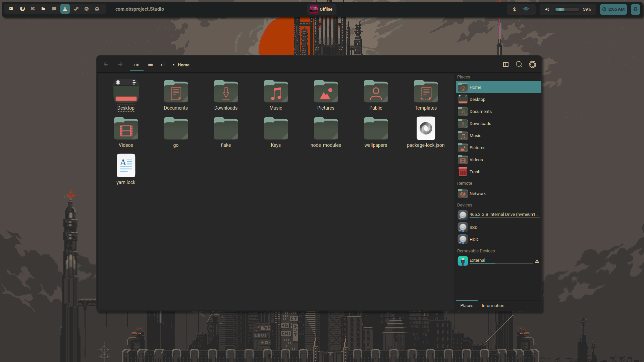Select Home in the Places sidebar

click(x=498, y=87)
